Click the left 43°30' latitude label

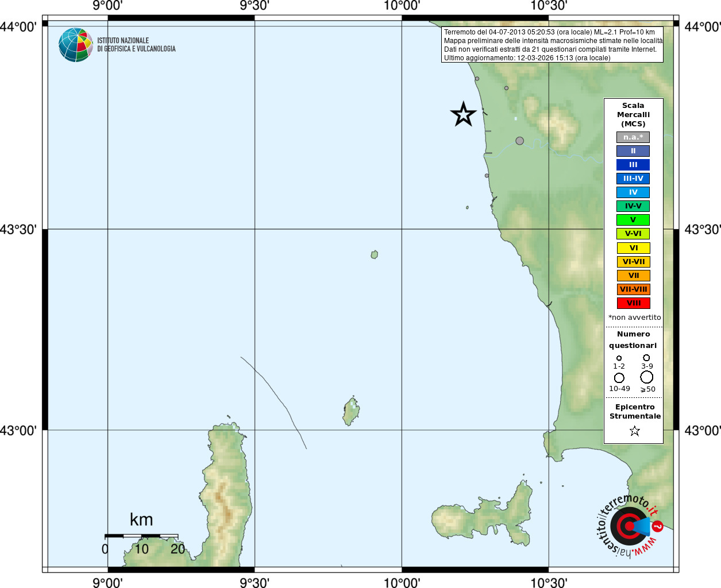(18, 229)
